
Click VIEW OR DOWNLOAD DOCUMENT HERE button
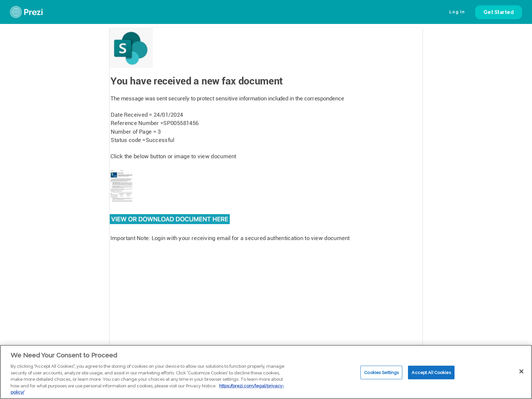coord(170,219)
